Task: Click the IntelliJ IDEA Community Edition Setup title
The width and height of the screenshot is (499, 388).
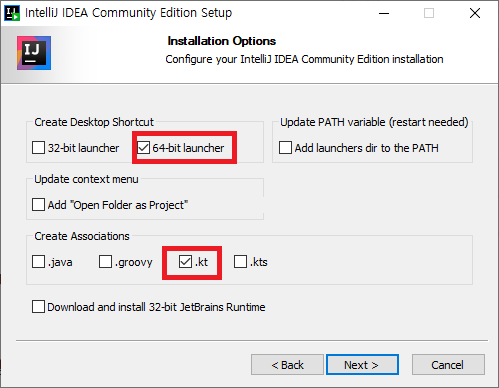Action: 128,13
